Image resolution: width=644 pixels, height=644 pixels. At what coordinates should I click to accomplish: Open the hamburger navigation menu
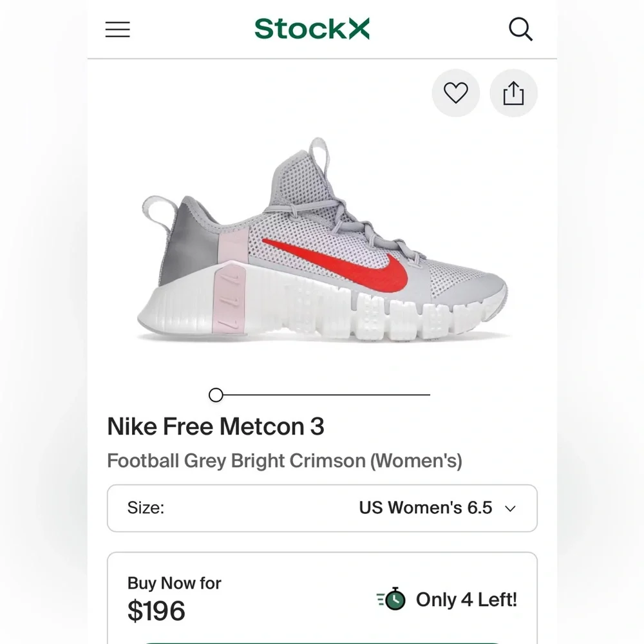(117, 29)
